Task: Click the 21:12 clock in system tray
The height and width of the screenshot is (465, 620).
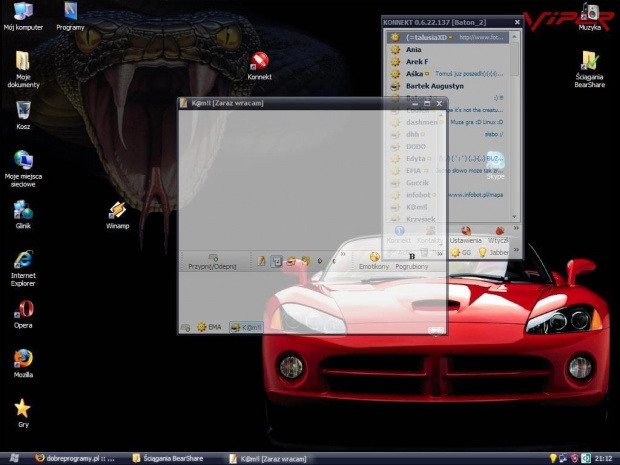Action: coord(604,459)
